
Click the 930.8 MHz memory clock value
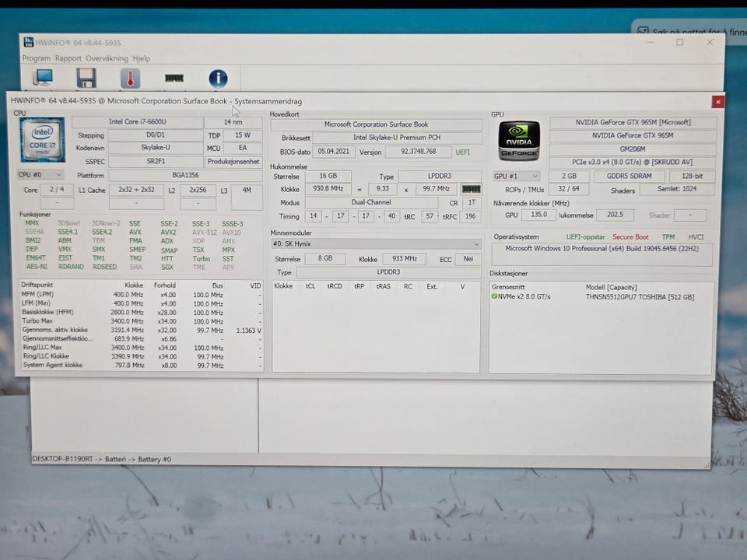point(328,188)
